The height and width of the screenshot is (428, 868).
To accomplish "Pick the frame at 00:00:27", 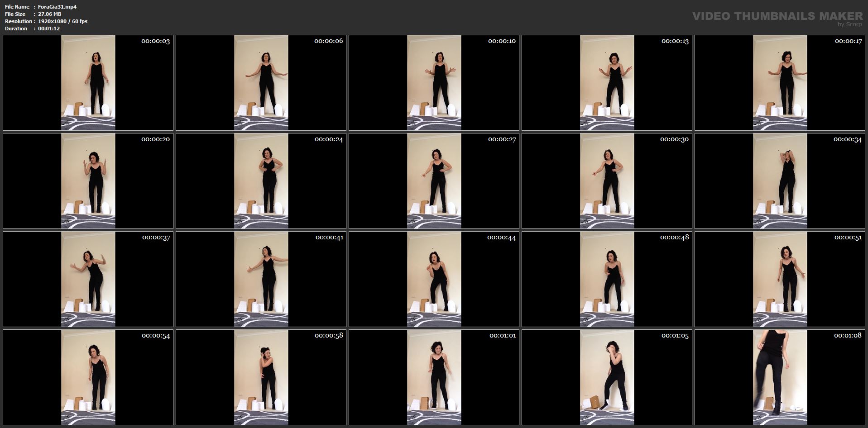I will pyautogui.click(x=434, y=181).
